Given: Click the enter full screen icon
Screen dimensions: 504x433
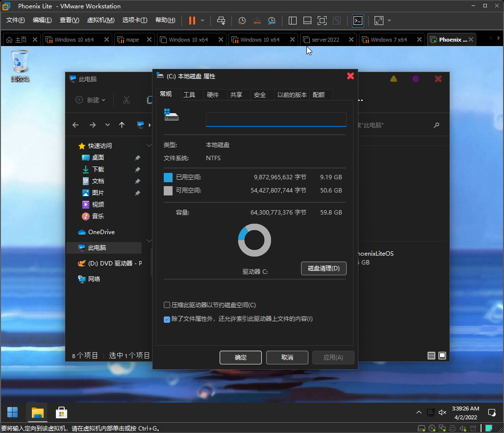Looking at the screenshot, I should 322,21.
